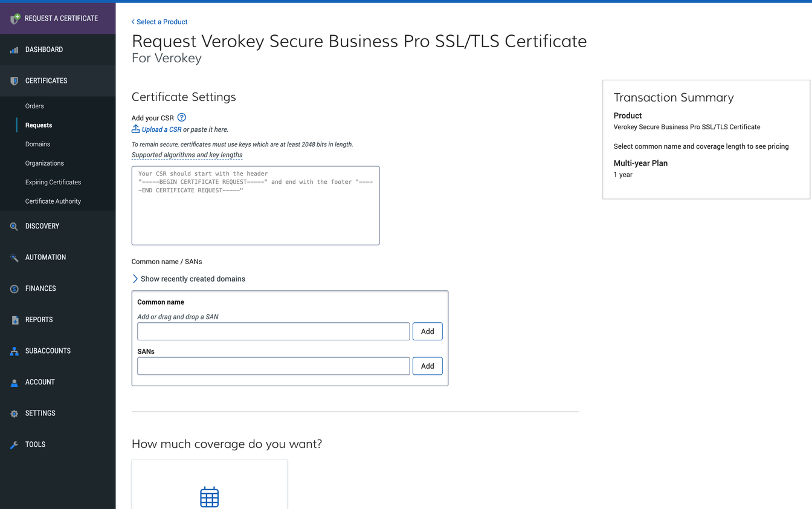Open Orders under Certificates
The width and height of the screenshot is (812, 509).
coord(34,106)
